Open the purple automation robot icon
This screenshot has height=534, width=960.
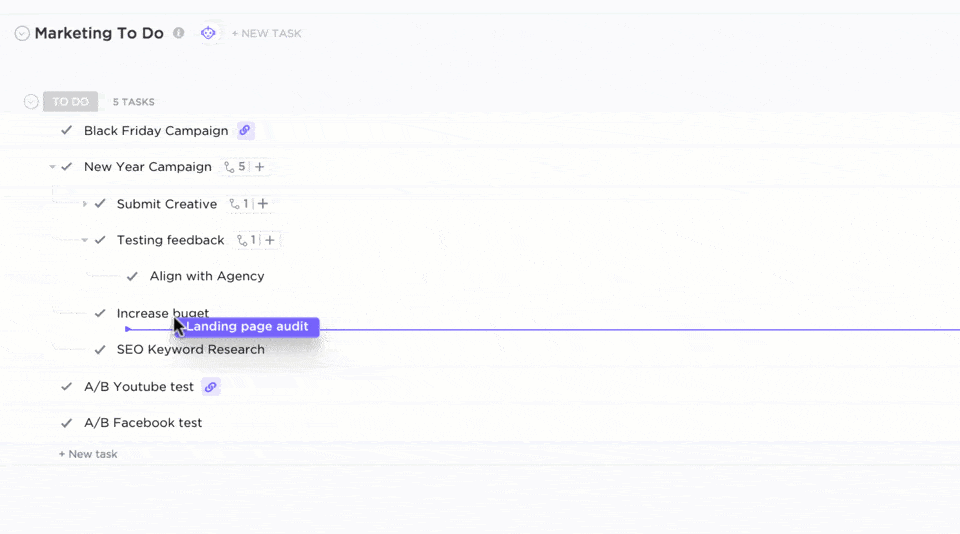pos(208,33)
